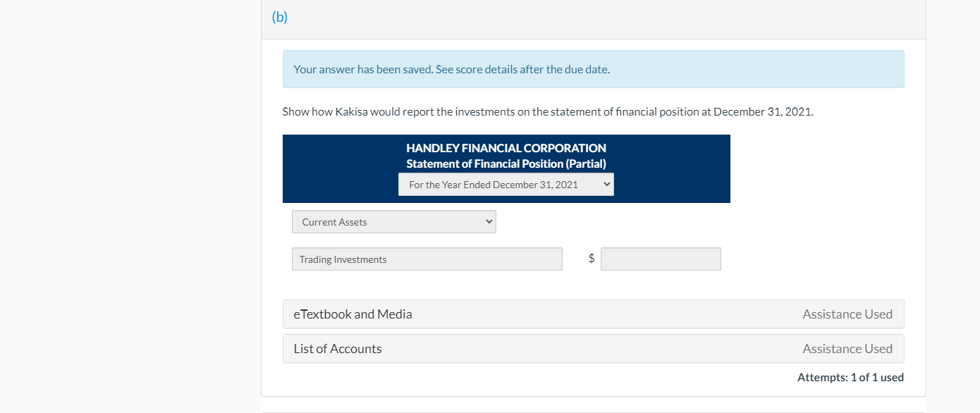Click the HANDLEY FINANCIAL CORPORATION header
The image size is (980, 413).
coord(506,148)
